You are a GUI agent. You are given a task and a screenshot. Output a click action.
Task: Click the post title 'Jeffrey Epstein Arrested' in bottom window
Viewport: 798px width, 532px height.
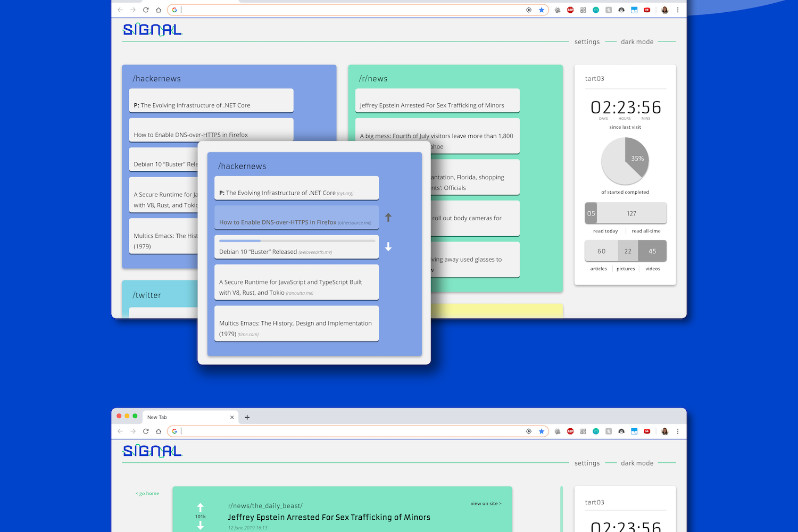(x=329, y=517)
